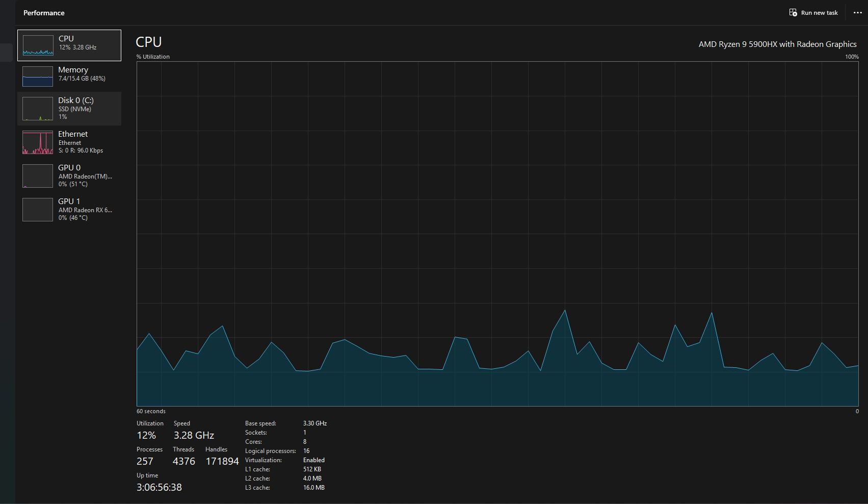
Task: Click the Performance page title
Action: [x=44, y=13]
